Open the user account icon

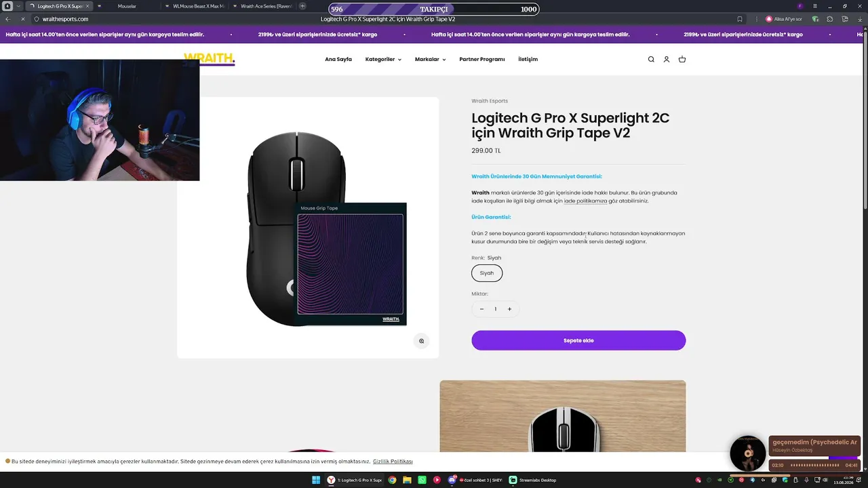(667, 60)
